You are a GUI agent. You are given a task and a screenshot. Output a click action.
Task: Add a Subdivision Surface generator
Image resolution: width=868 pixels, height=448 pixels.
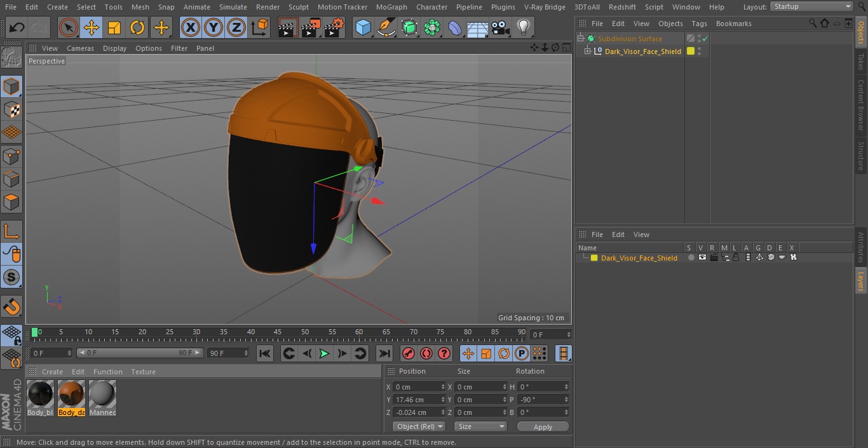[x=409, y=27]
